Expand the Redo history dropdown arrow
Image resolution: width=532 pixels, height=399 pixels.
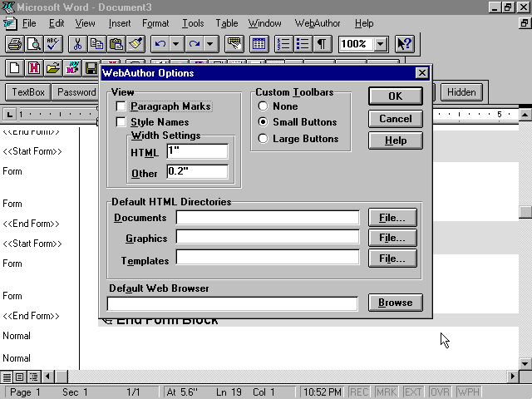pos(210,44)
